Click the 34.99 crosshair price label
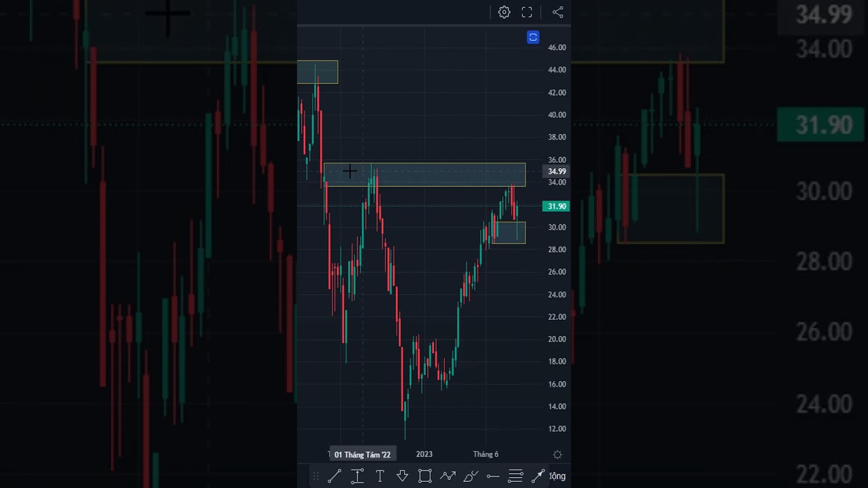 point(557,171)
